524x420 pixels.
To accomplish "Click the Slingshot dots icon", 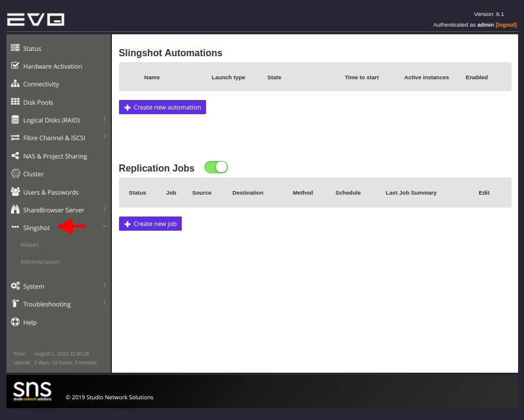I will [x=15, y=227].
